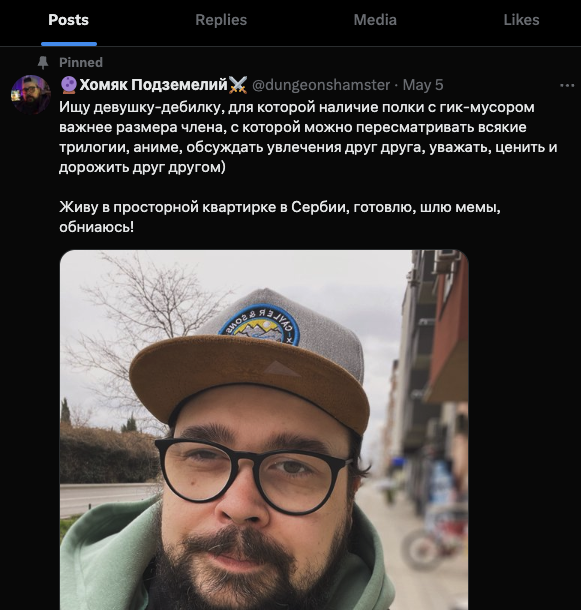Select the Posts tab

point(68,20)
